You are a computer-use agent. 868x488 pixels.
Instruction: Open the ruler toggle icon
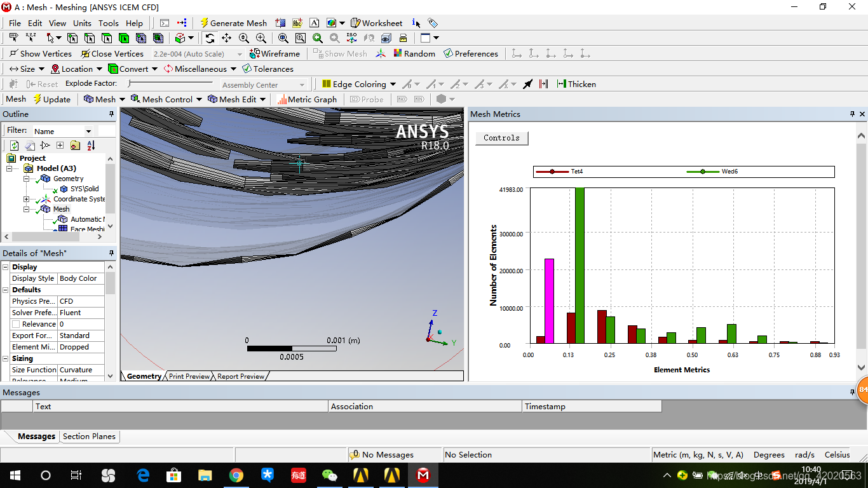[403, 38]
